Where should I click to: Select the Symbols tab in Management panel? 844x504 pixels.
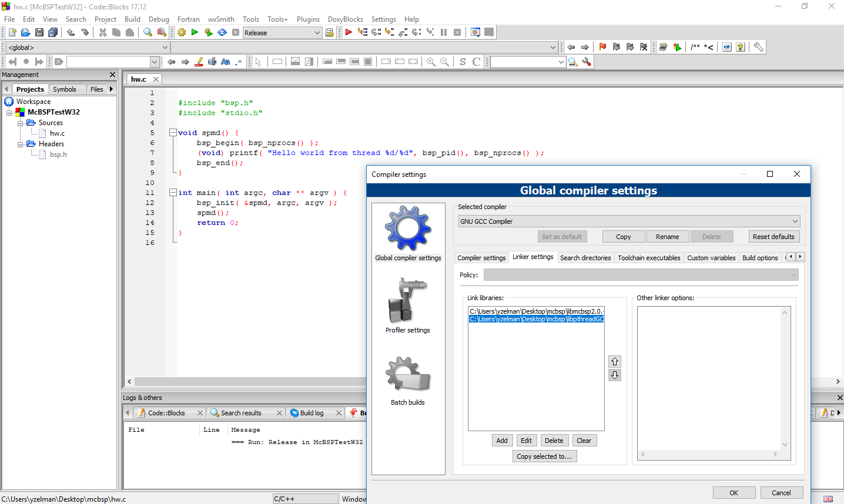point(65,89)
